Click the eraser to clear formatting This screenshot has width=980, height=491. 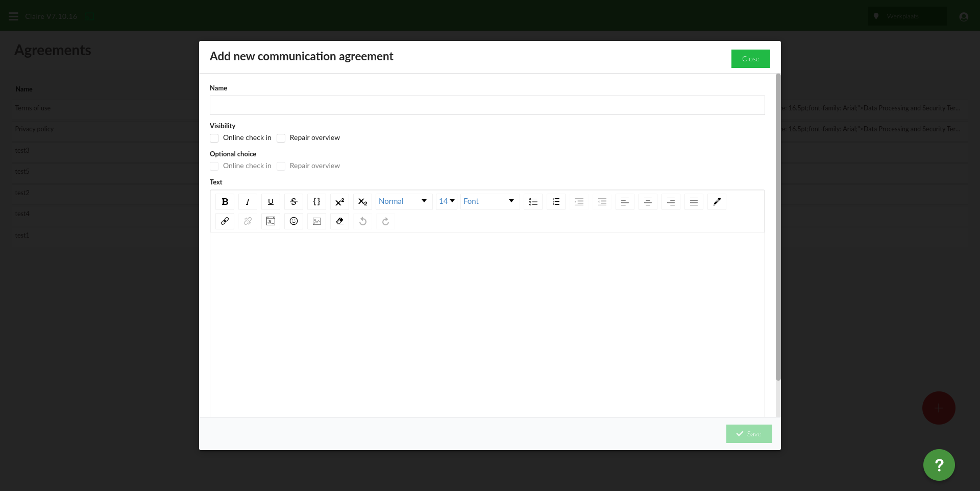(x=339, y=221)
